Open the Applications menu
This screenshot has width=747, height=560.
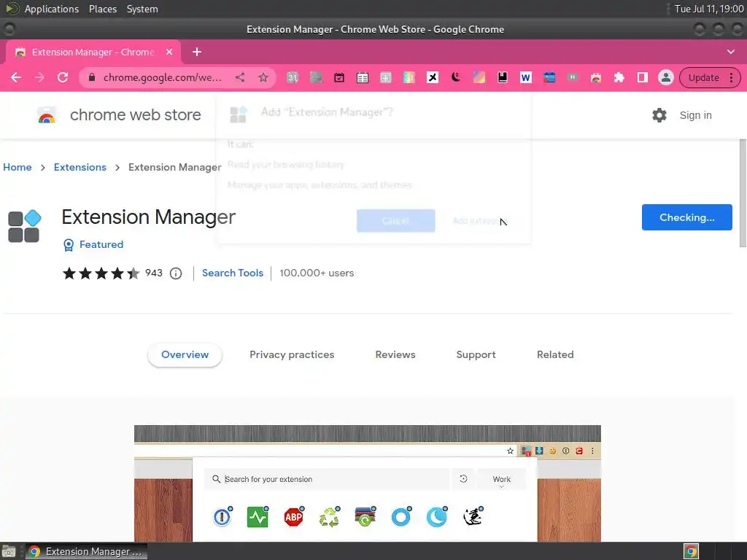pyautogui.click(x=52, y=9)
